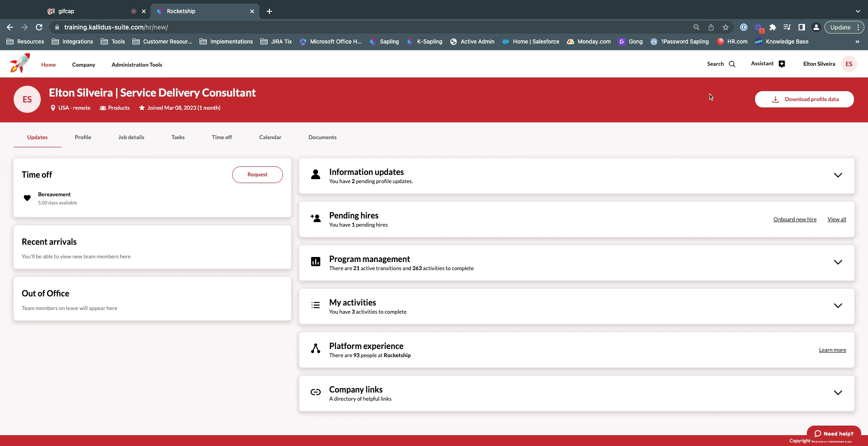This screenshot has height=446, width=868.
Task: Open the Administration Tools menu
Action: tap(137, 65)
